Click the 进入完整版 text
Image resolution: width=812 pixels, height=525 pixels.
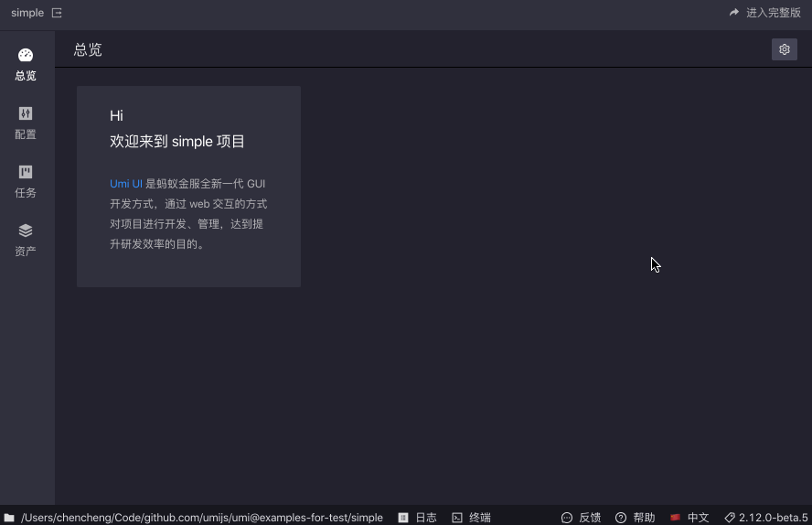coord(774,13)
